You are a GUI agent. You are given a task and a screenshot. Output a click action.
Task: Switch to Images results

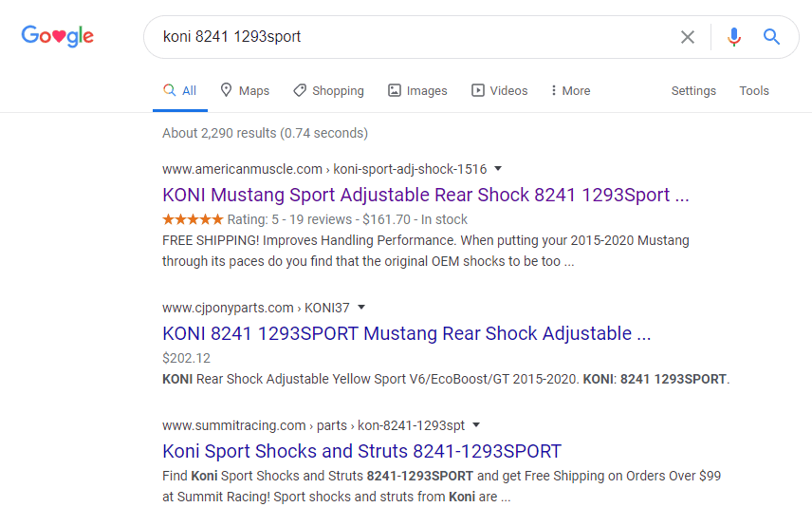[418, 91]
